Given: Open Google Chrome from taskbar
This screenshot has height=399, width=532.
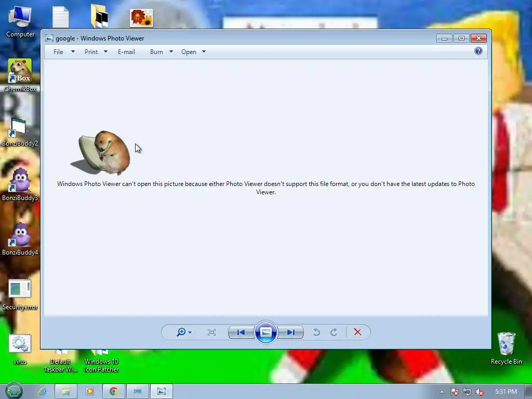Looking at the screenshot, I should (114, 391).
